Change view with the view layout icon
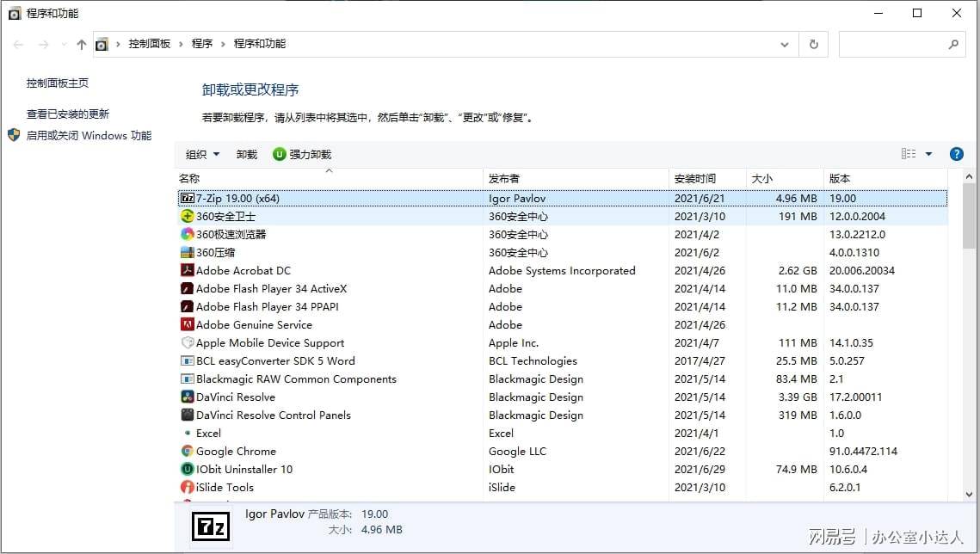The height and width of the screenshot is (554, 980). click(x=909, y=154)
